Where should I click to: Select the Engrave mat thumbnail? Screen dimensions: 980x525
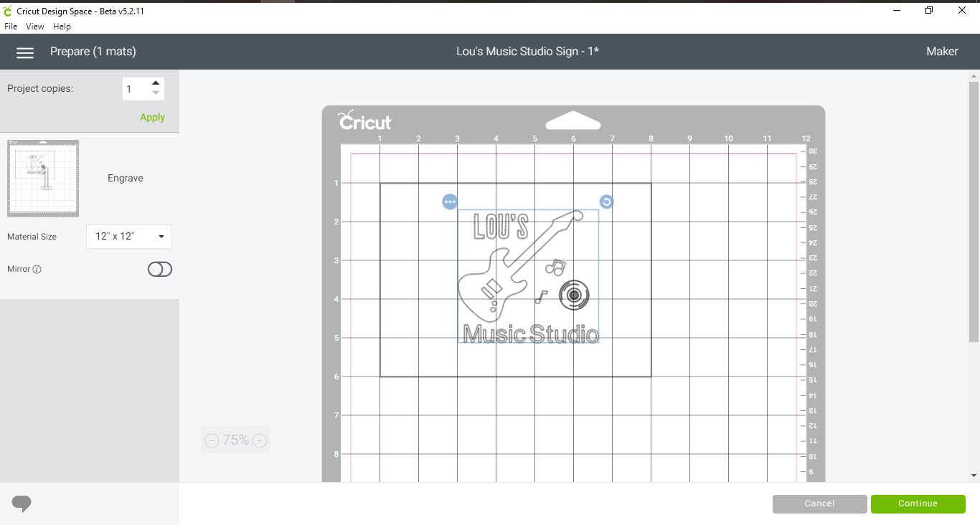pyautogui.click(x=43, y=179)
